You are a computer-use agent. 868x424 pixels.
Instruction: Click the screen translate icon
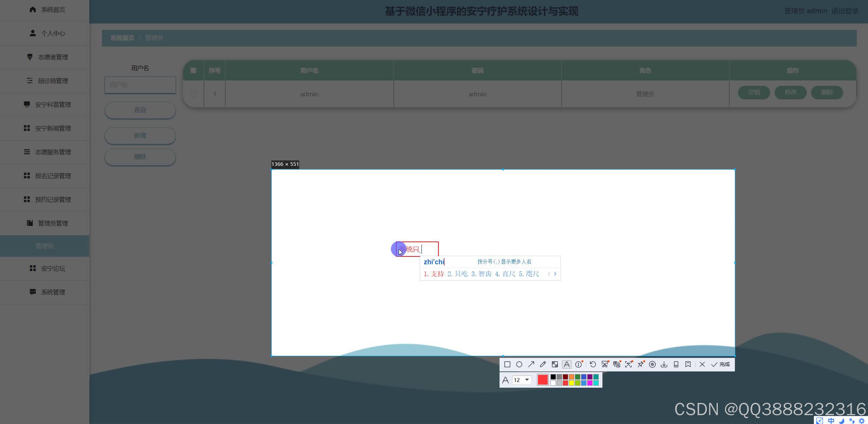(x=616, y=364)
